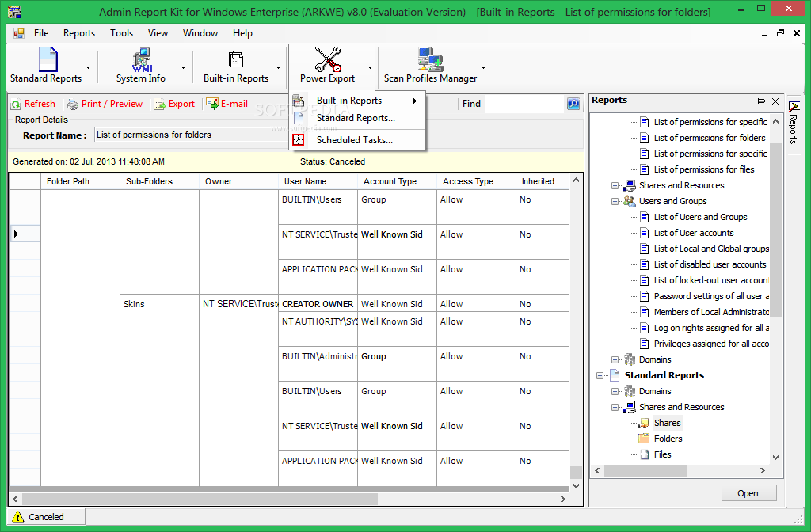The image size is (811, 532).
Task: Sort by the Folder Path column header
Action: click(80, 181)
